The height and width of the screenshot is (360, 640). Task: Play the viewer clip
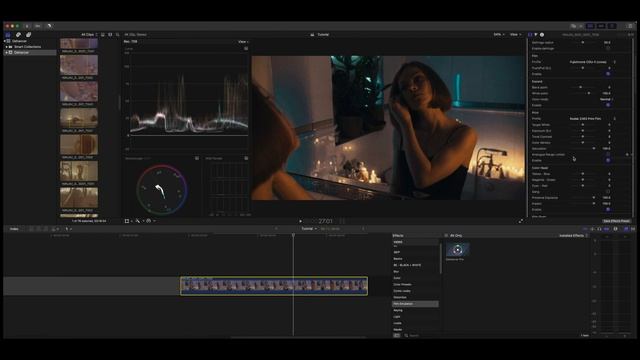(x=301, y=221)
